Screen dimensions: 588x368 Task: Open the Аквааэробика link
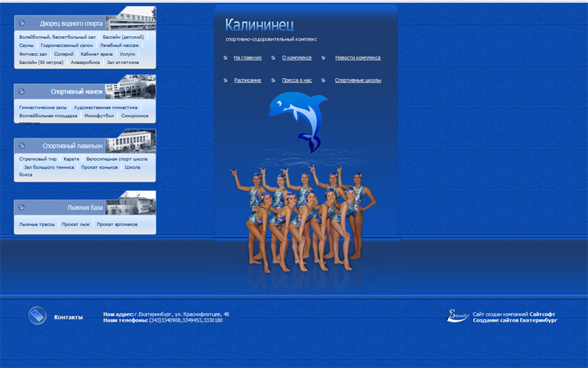85,63
